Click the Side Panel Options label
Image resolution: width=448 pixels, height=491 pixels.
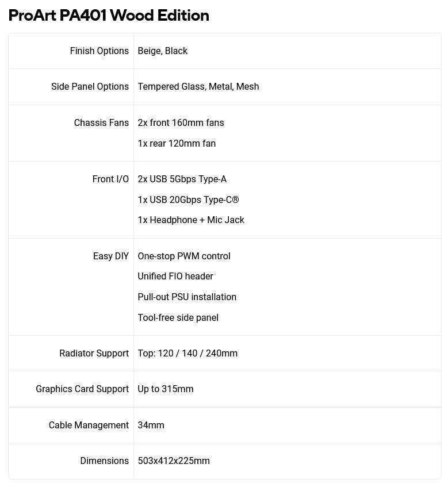coord(90,87)
